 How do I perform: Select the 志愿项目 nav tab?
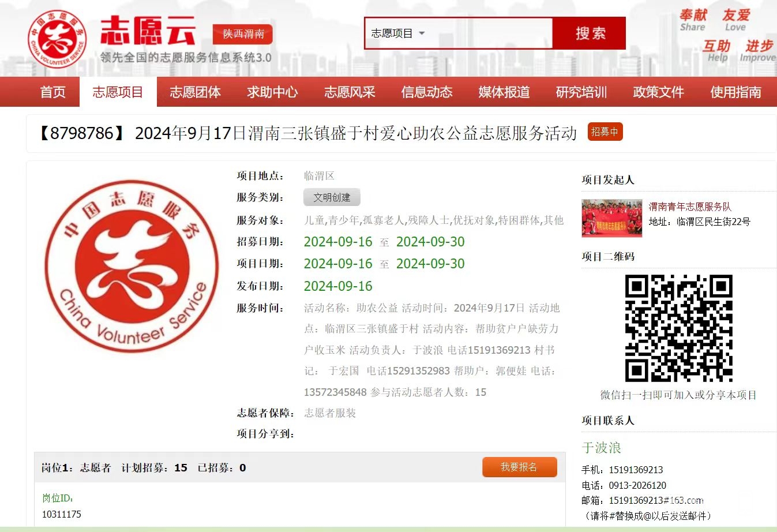pos(118,92)
